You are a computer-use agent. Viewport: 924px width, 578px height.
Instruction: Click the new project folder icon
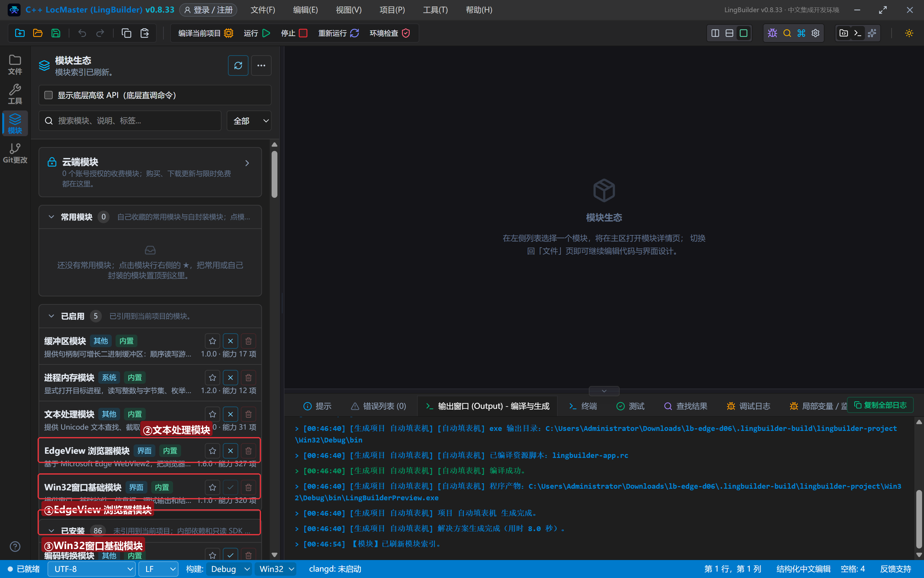click(x=20, y=33)
